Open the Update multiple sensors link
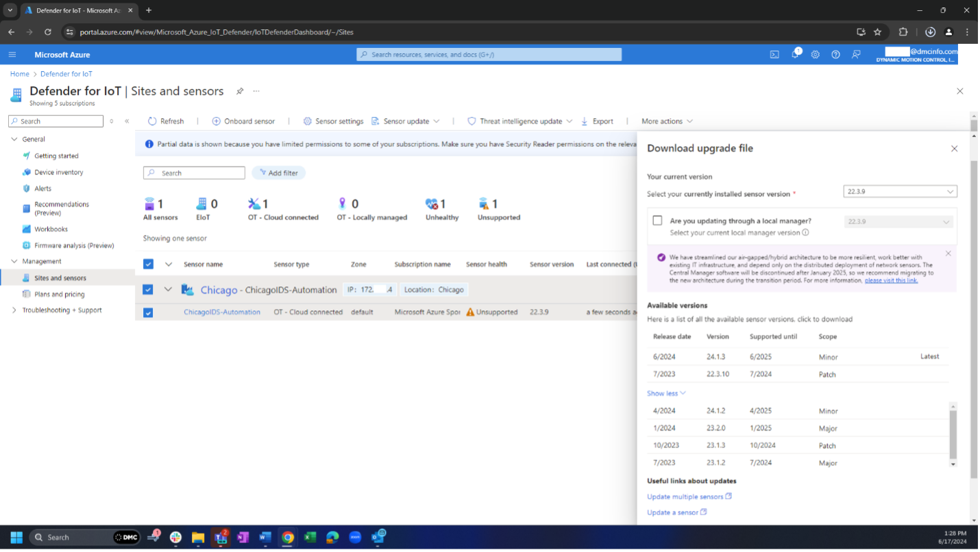 pyautogui.click(x=689, y=497)
